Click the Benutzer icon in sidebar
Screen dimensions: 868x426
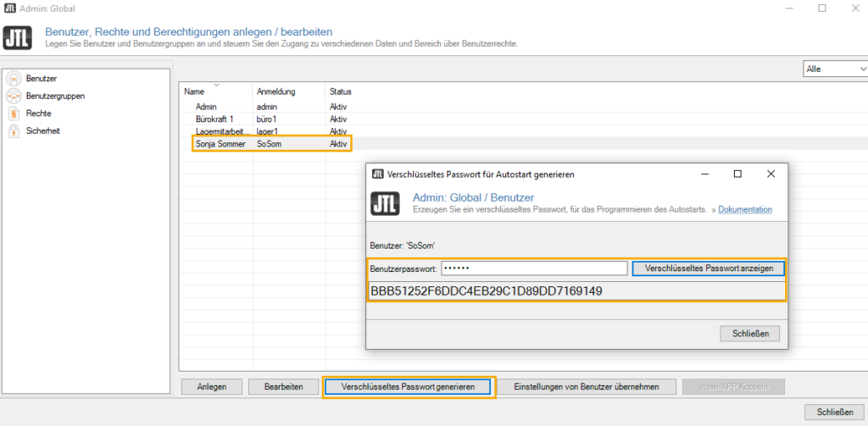(14, 79)
